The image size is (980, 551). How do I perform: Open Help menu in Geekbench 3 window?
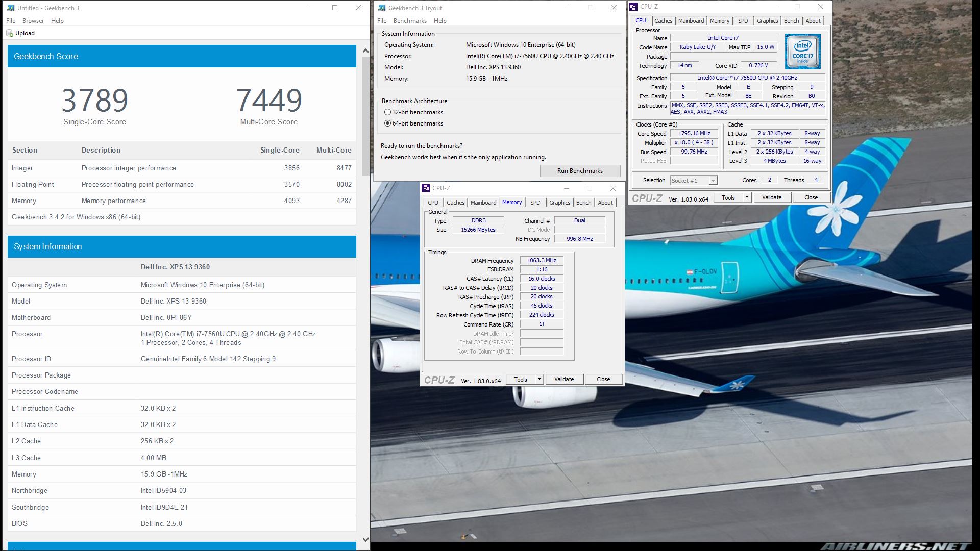(x=57, y=21)
